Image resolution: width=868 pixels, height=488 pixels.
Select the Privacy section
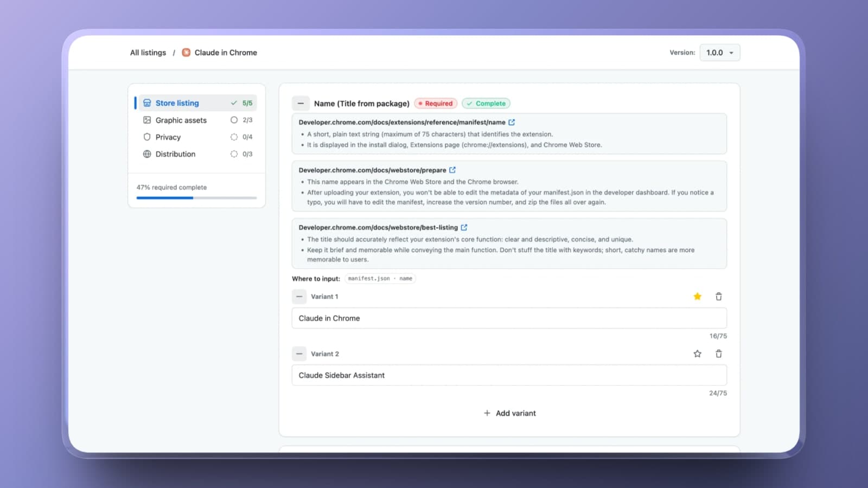[198, 137]
